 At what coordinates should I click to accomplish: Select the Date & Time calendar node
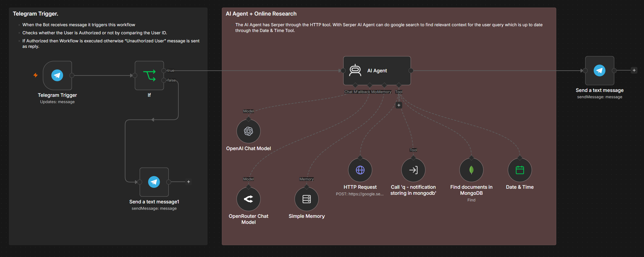(520, 170)
